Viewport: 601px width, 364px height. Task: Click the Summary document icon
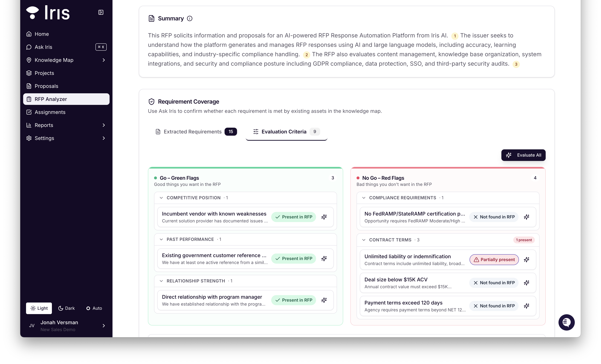[x=152, y=19]
